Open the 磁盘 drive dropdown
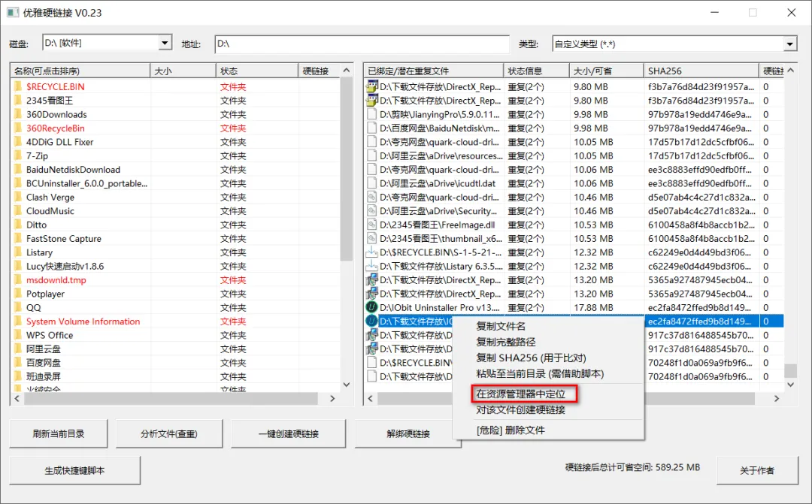 tap(165, 42)
